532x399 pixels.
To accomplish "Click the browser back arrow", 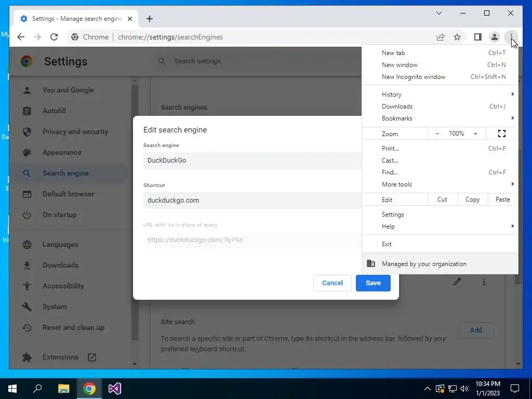I will pos(21,37).
